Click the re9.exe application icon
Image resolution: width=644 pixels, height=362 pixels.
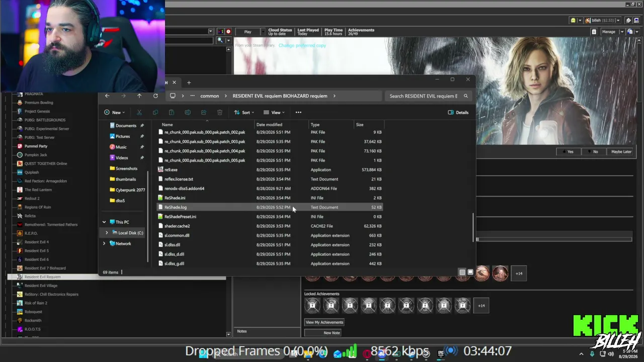click(x=160, y=170)
